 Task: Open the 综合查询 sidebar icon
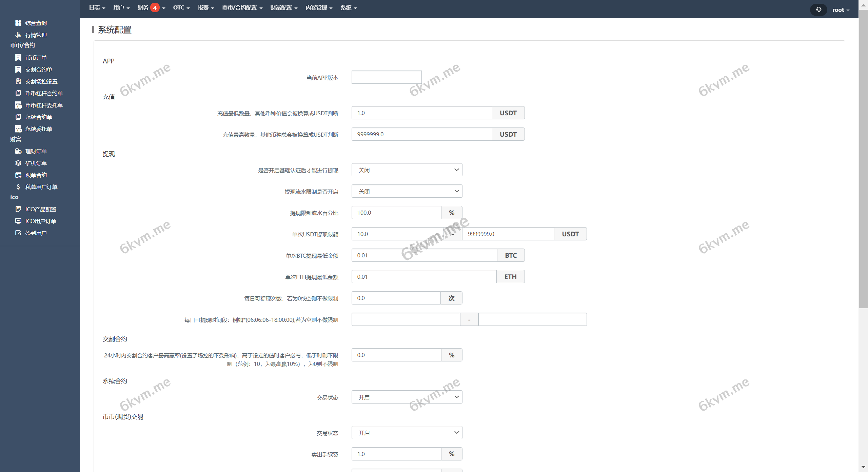[18, 23]
